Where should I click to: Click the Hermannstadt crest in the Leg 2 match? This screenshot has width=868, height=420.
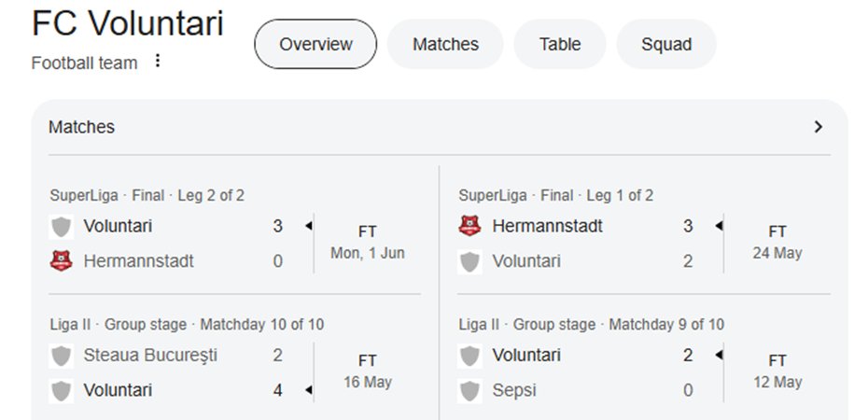pos(61,260)
